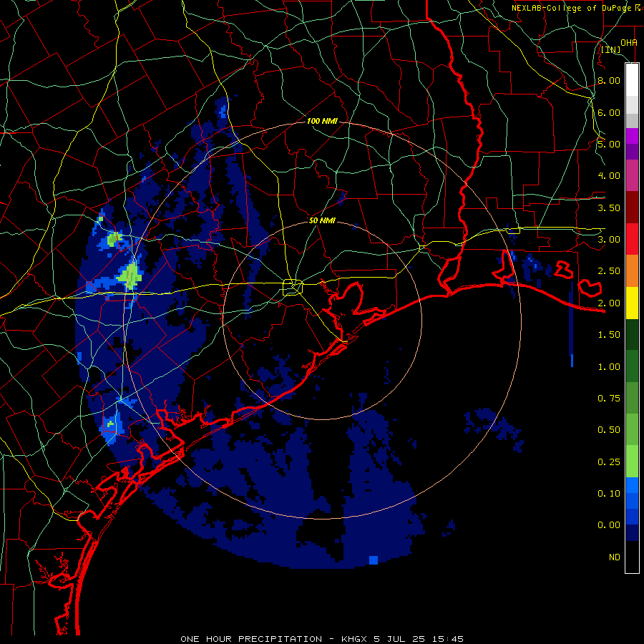Click the '2.00' legend value
The width and height of the screenshot is (644, 644).
[x=609, y=303]
